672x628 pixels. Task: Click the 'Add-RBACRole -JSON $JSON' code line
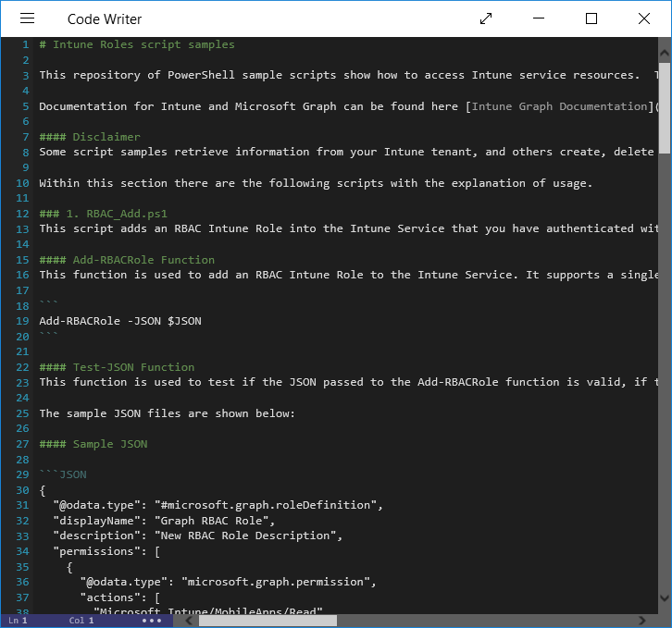120,321
